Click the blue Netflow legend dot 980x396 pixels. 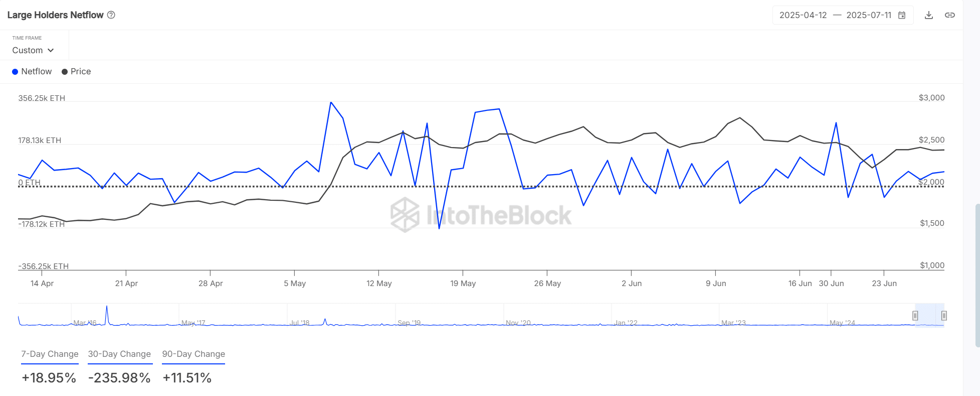pos(15,72)
